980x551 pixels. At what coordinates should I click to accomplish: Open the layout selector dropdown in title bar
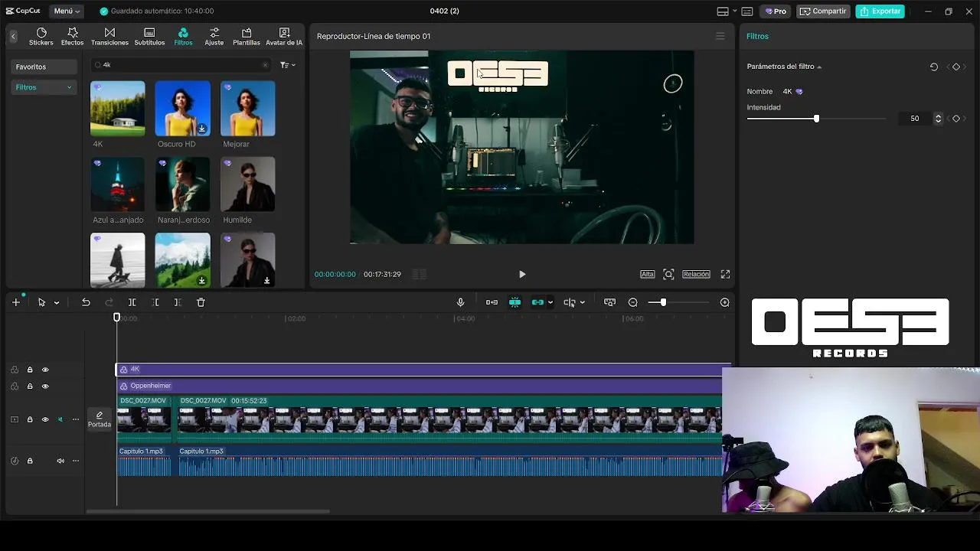(727, 11)
